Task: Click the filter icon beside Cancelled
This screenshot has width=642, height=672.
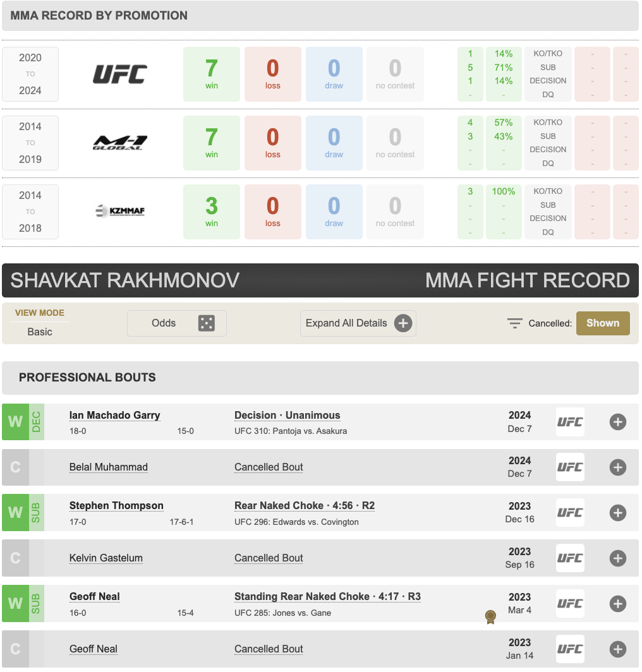Action: [514, 323]
